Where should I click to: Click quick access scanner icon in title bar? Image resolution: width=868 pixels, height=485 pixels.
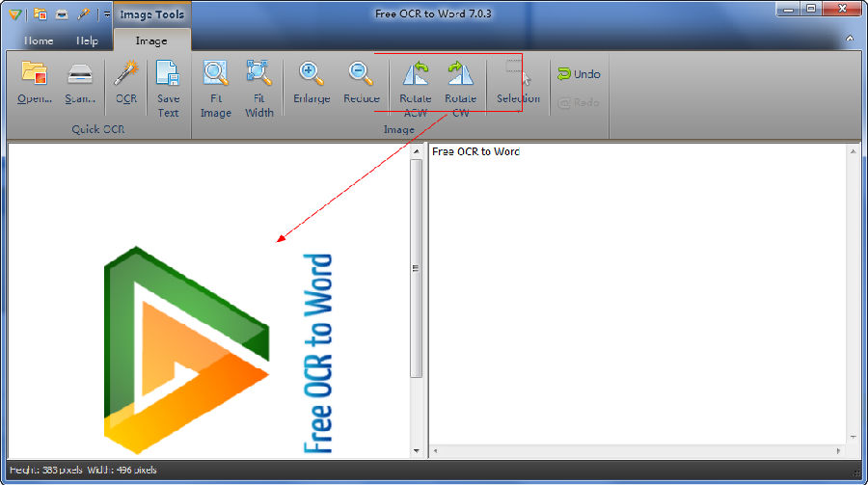point(62,14)
